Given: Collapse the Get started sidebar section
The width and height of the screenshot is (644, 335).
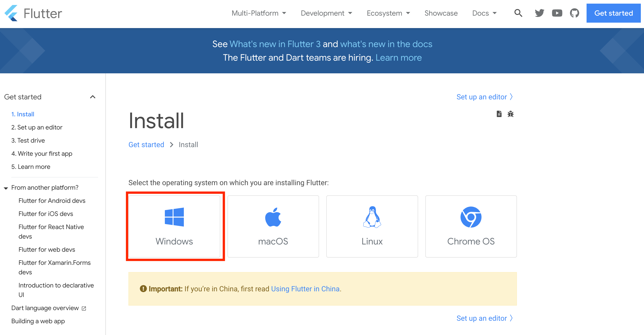Looking at the screenshot, I should [93, 97].
